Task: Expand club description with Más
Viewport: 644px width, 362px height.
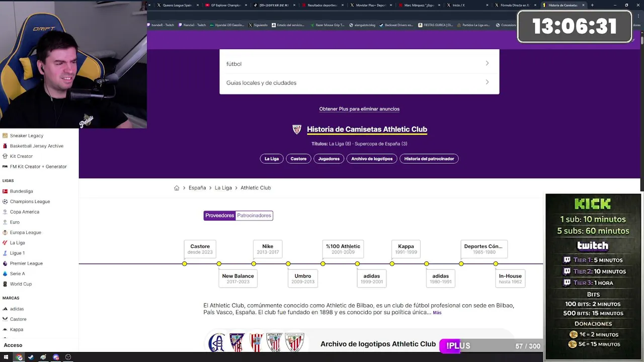Action: 437,313
